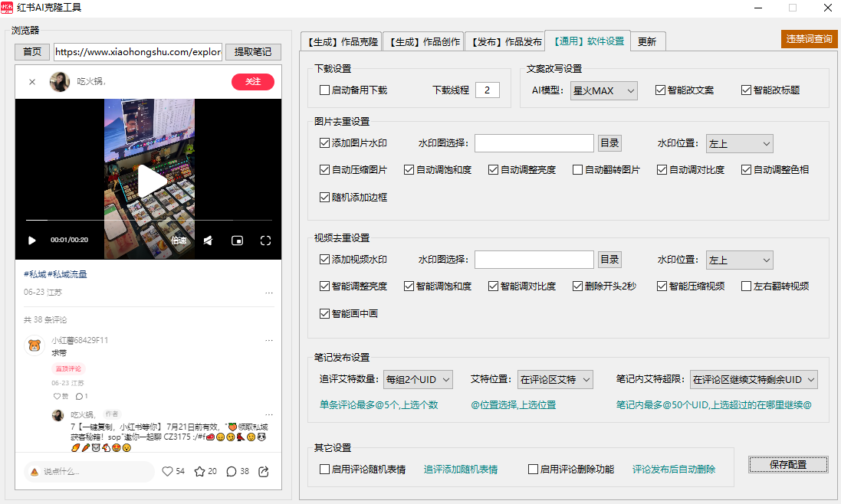The height and width of the screenshot is (504, 841).
Task: Share the note with the share icon
Action: coord(264,471)
